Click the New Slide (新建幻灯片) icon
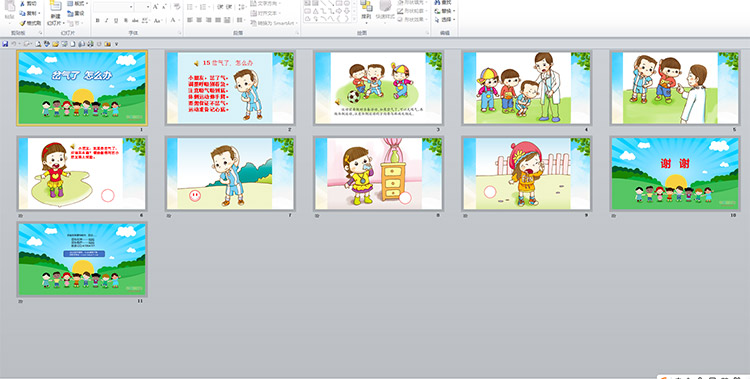 click(x=55, y=7)
